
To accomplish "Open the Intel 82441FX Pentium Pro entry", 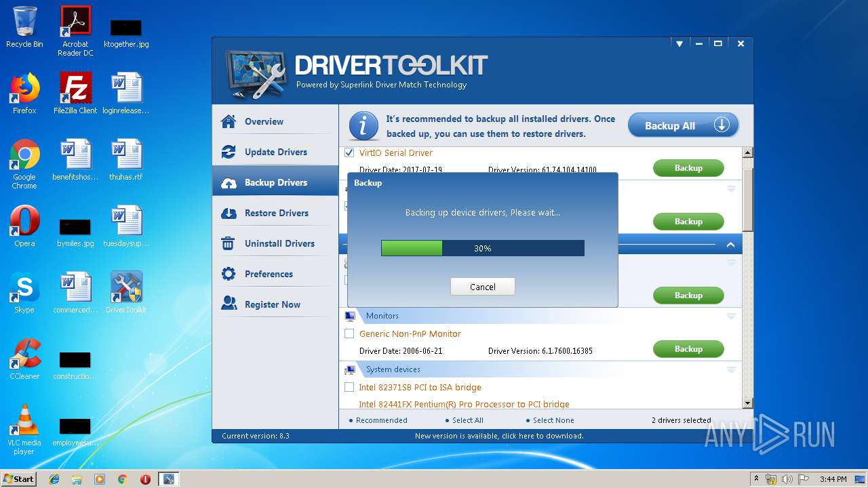I will click(464, 404).
